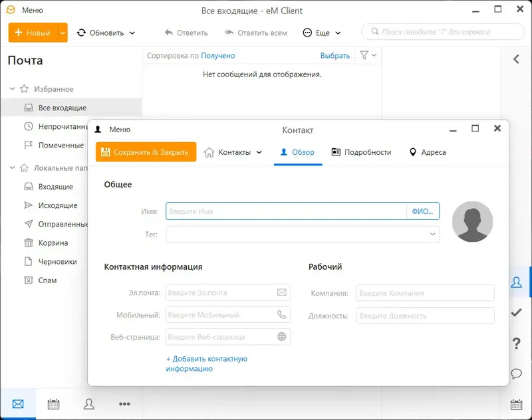Collapse the Локальные папки section
Image resolution: width=532 pixels, height=420 pixels.
click(11, 167)
